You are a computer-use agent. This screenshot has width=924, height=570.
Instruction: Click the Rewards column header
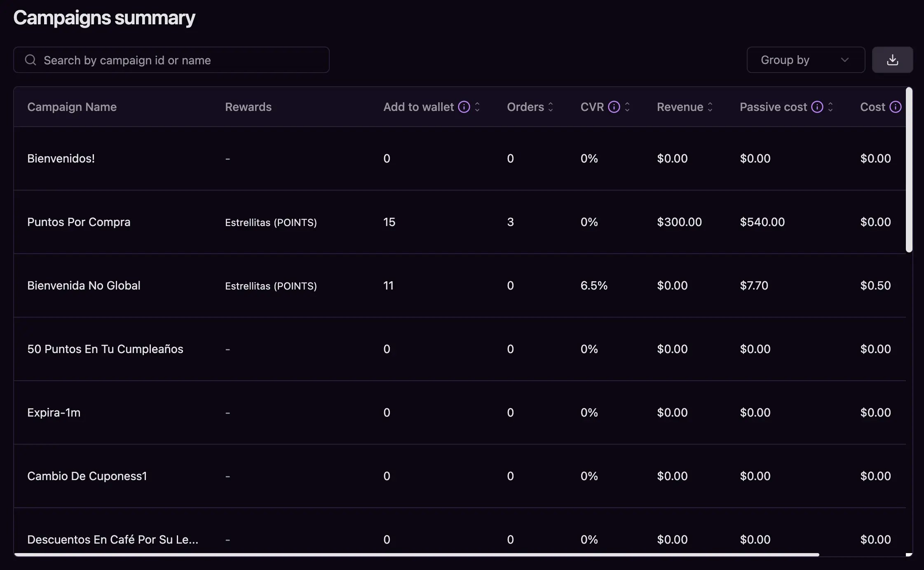[x=248, y=107]
